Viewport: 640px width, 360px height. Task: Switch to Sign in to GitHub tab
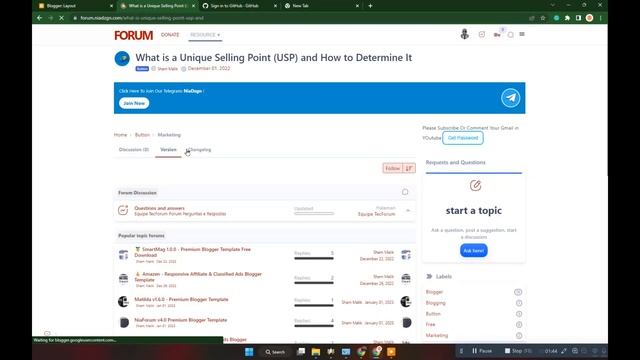coord(239,6)
